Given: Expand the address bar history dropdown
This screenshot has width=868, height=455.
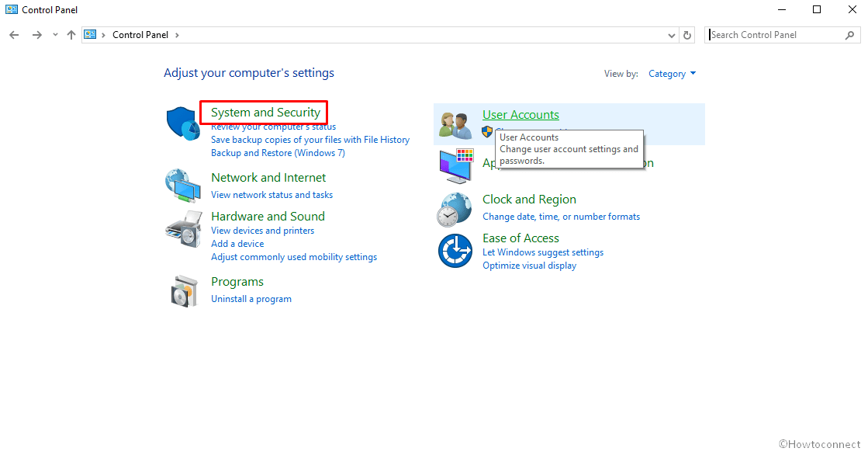Looking at the screenshot, I should tap(672, 35).
